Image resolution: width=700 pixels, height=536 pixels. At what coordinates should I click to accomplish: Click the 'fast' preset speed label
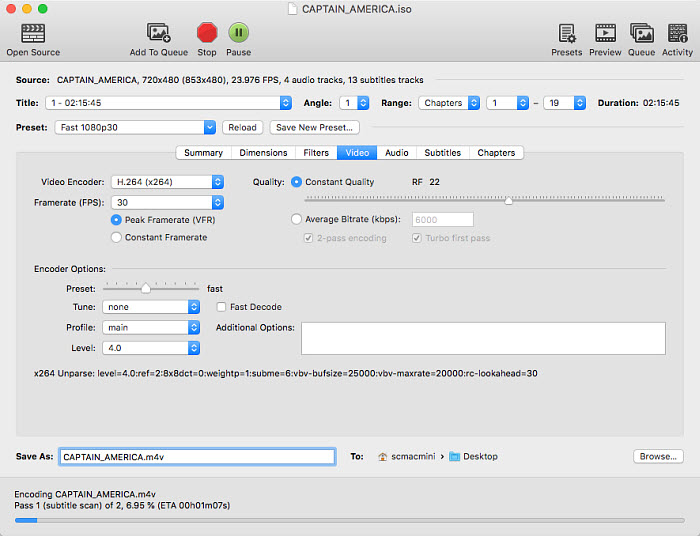click(x=215, y=289)
